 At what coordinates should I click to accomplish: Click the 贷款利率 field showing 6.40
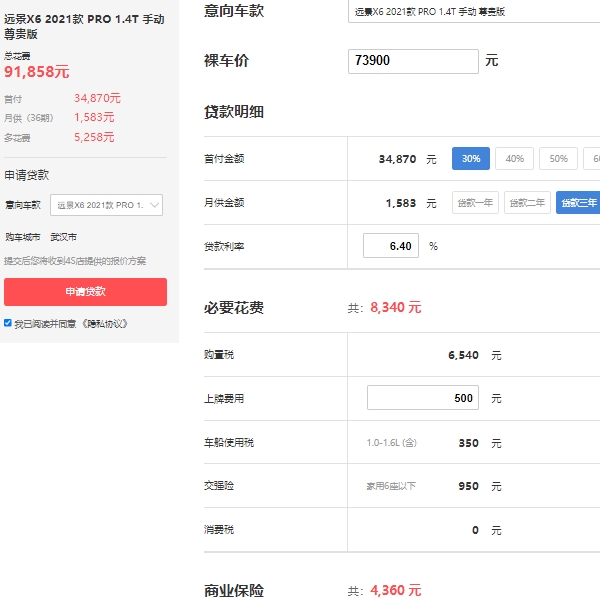391,246
